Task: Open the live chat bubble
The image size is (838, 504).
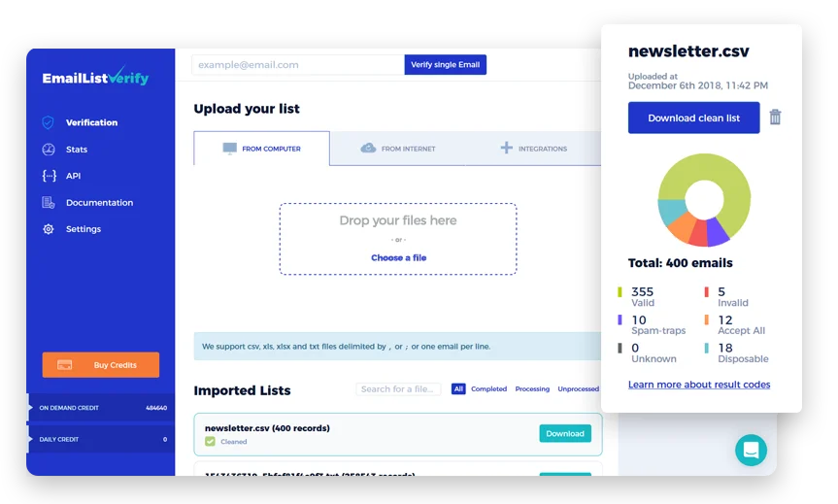Action: click(x=751, y=450)
